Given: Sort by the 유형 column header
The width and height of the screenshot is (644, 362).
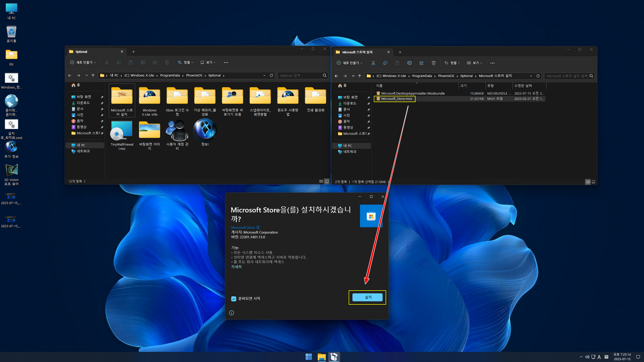Looking at the screenshot, I should 498,85.
